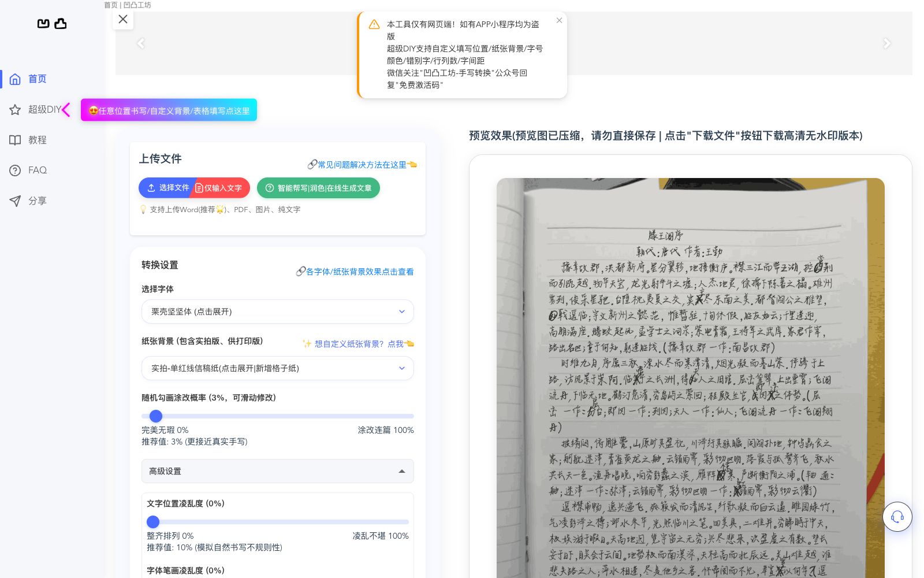Click the 凹凸工坊 logo icon
Screen dimensions: 924x578
click(x=52, y=24)
